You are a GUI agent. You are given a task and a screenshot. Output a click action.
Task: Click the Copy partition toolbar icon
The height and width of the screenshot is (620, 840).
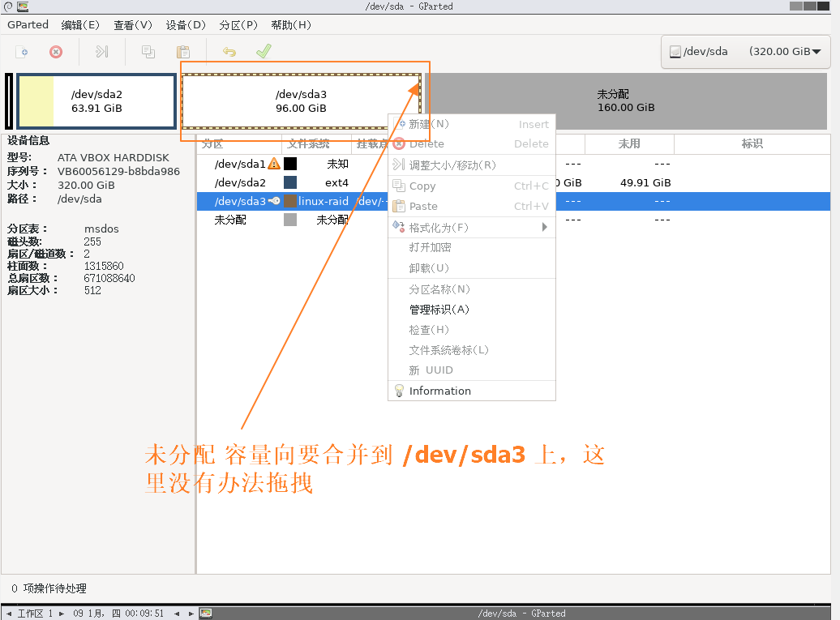tap(148, 51)
